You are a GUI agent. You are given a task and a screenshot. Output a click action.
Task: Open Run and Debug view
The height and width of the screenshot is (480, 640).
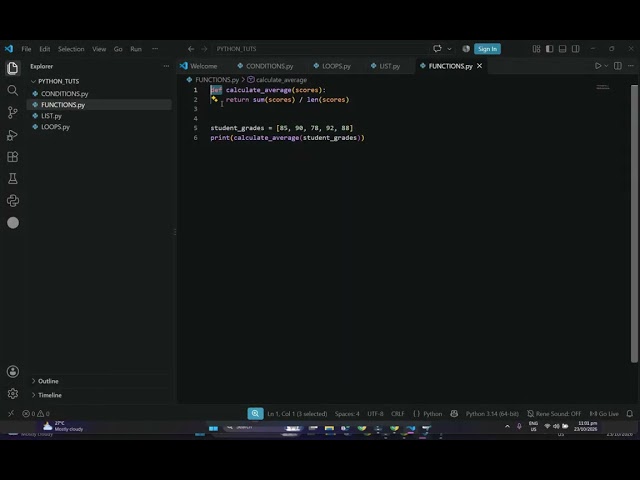pos(13,135)
